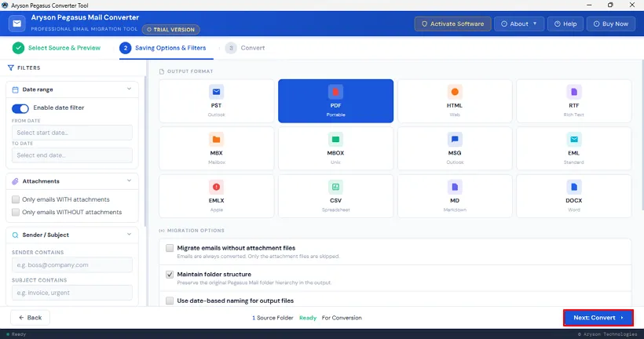This screenshot has width=644, height=339.
Task: Open the Help button
Action: (x=565, y=24)
